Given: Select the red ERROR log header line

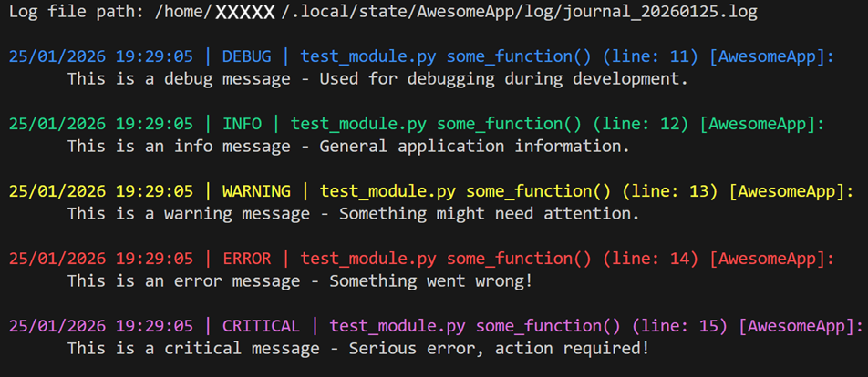Looking at the screenshot, I should 421,260.
